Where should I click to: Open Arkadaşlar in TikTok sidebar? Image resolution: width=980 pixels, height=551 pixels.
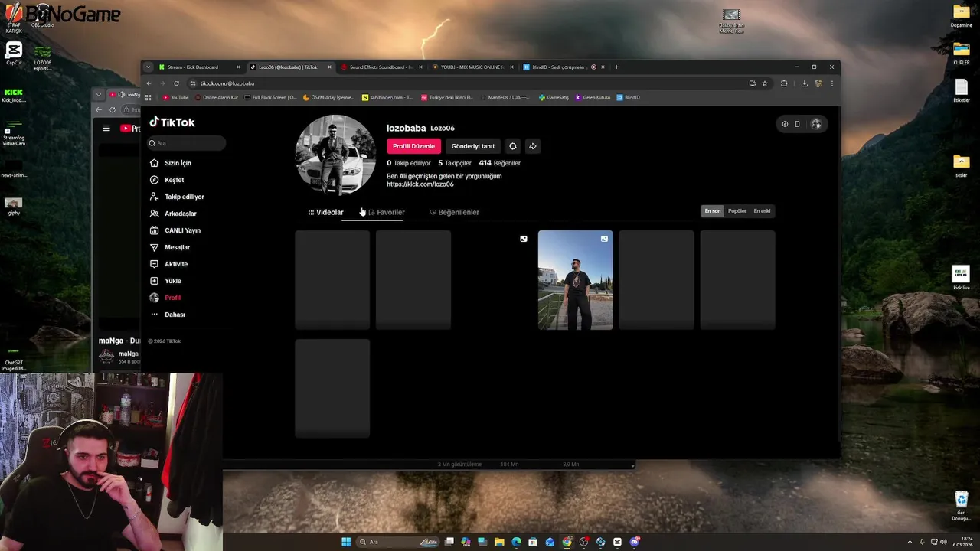pyautogui.click(x=173, y=214)
